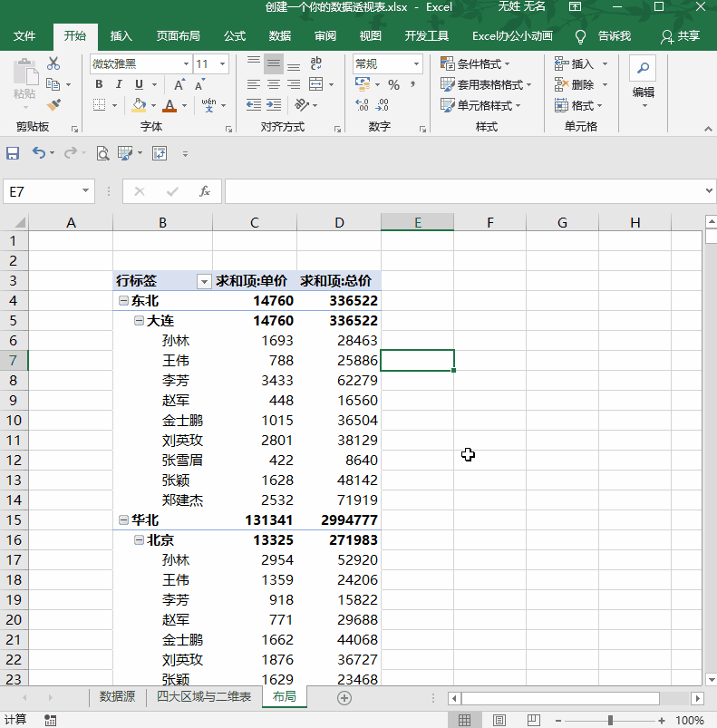Align text to top

pos(254,63)
